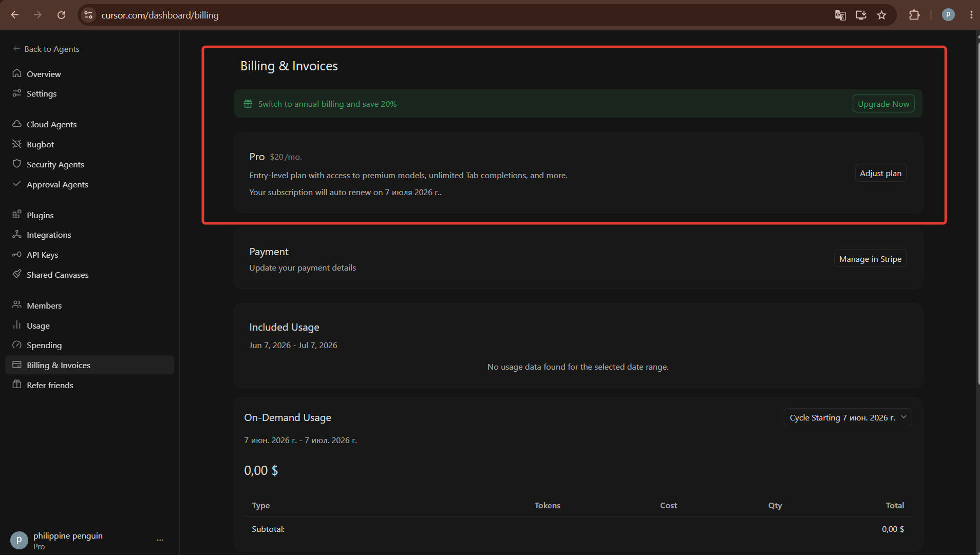This screenshot has width=980, height=555.
Task: Open the browser extensions puzzle icon
Action: (914, 15)
